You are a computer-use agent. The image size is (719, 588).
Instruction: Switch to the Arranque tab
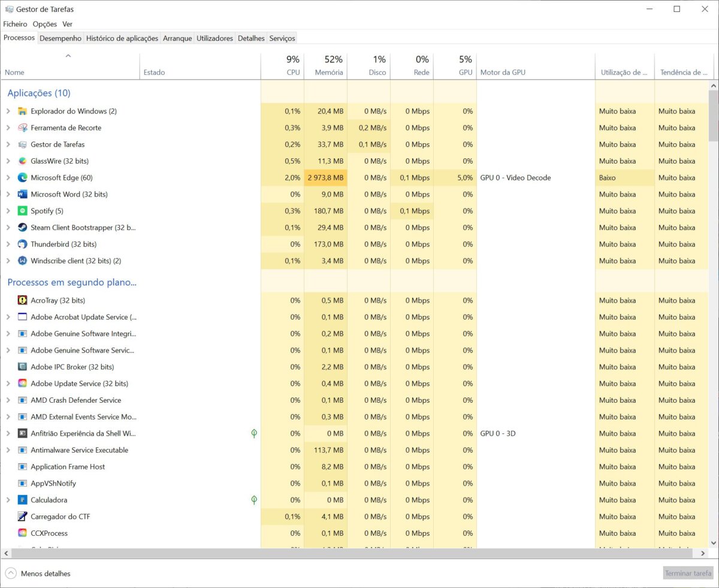tap(177, 38)
